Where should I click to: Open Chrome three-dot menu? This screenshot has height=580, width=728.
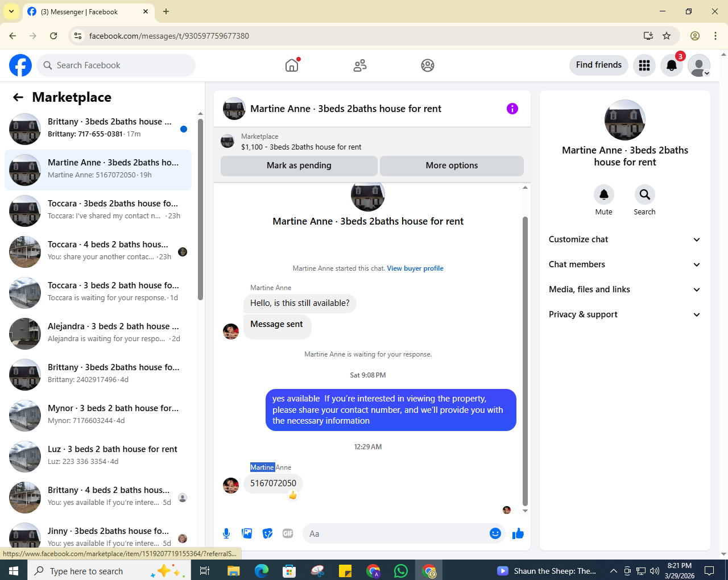[715, 36]
